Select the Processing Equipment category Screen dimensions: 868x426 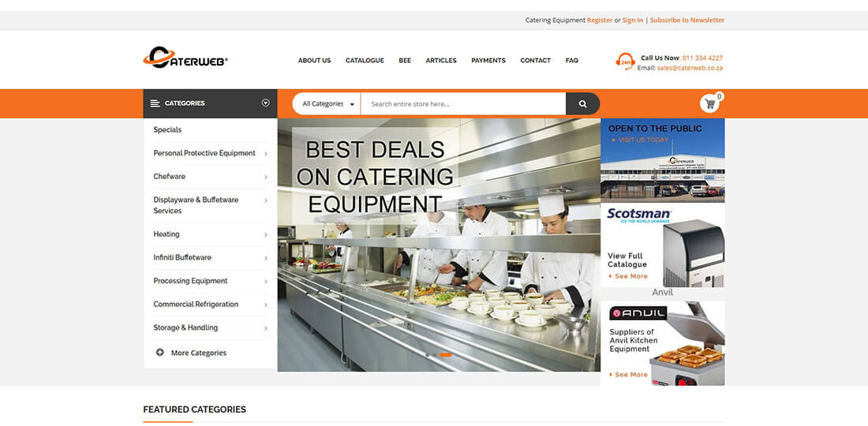click(x=190, y=281)
